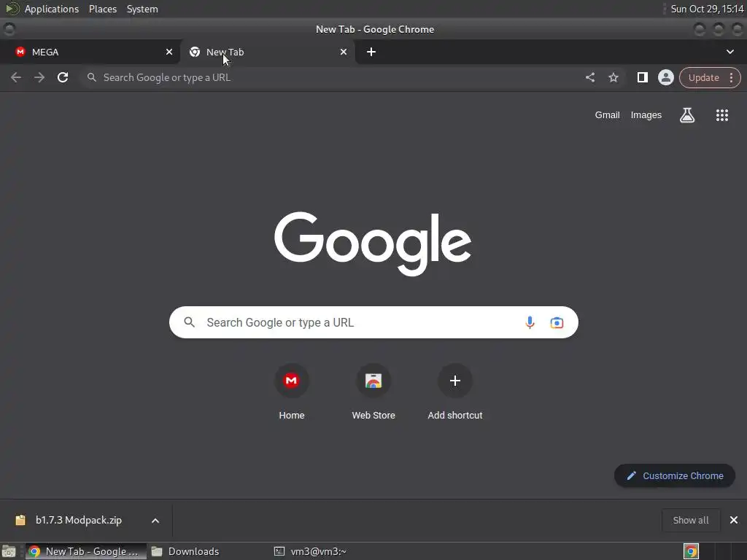
Task: Click the browser forward arrow
Action: pyautogui.click(x=39, y=77)
